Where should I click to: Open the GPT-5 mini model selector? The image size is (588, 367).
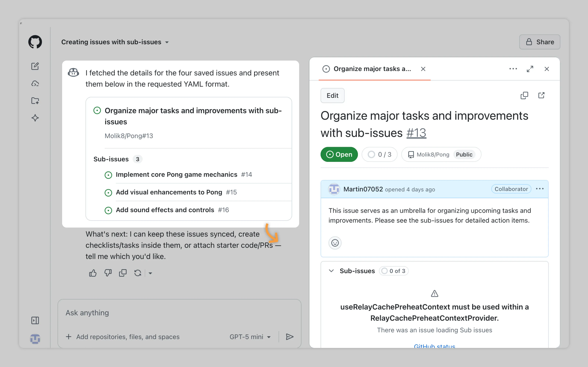click(x=250, y=337)
